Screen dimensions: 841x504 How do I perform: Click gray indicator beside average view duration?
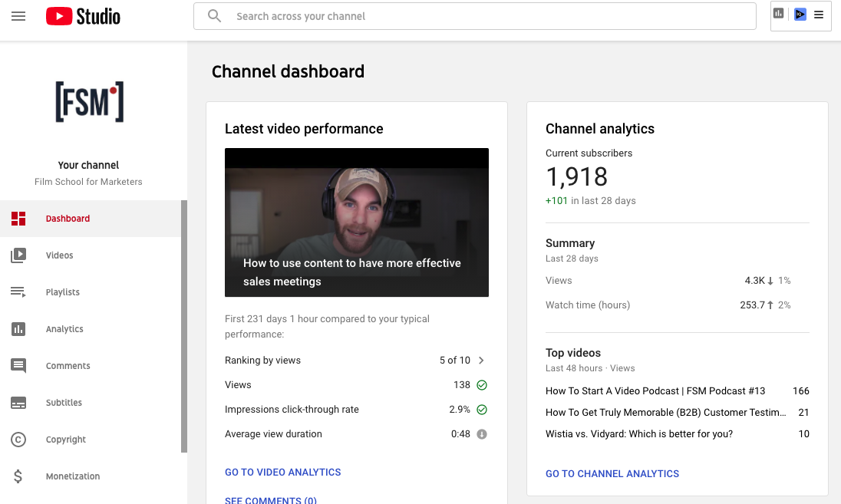[482, 434]
